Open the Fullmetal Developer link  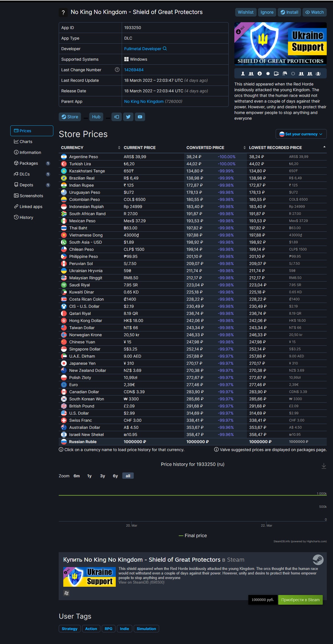[x=143, y=49]
